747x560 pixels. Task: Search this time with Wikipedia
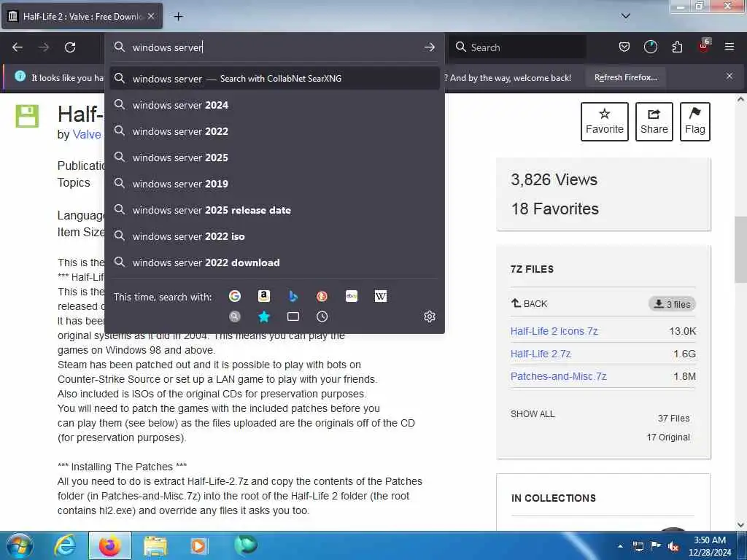click(381, 296)
